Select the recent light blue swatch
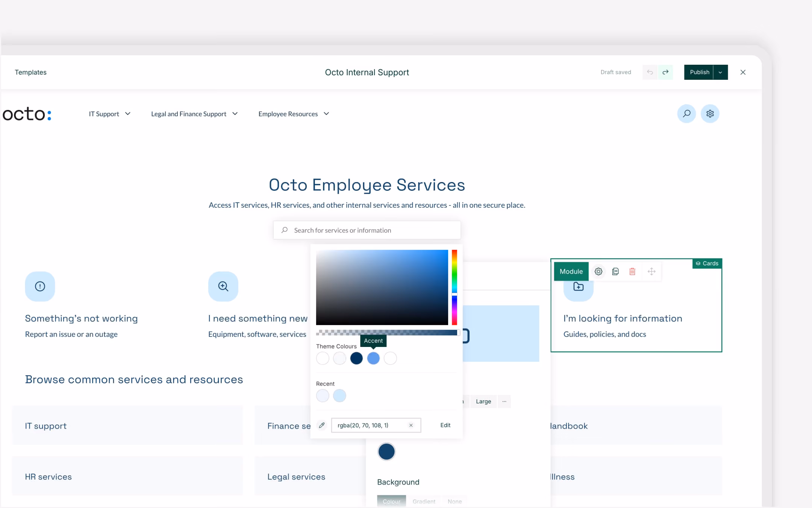 click(339, 395)
